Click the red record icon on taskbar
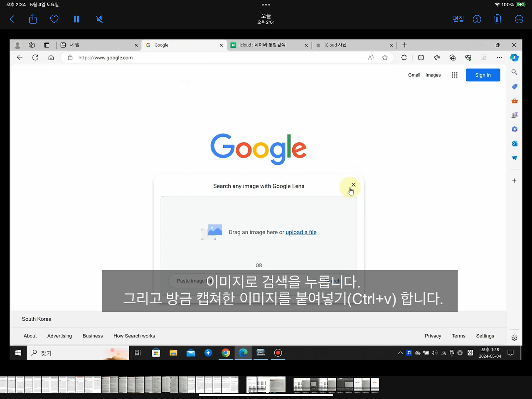532x399 pixels. tap(278, 353)
